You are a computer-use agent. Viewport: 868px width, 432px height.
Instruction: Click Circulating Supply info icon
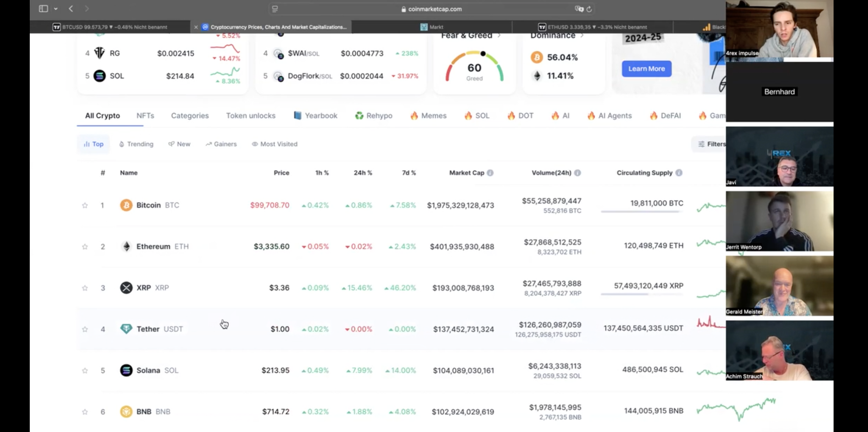click(x=679, y=173)
